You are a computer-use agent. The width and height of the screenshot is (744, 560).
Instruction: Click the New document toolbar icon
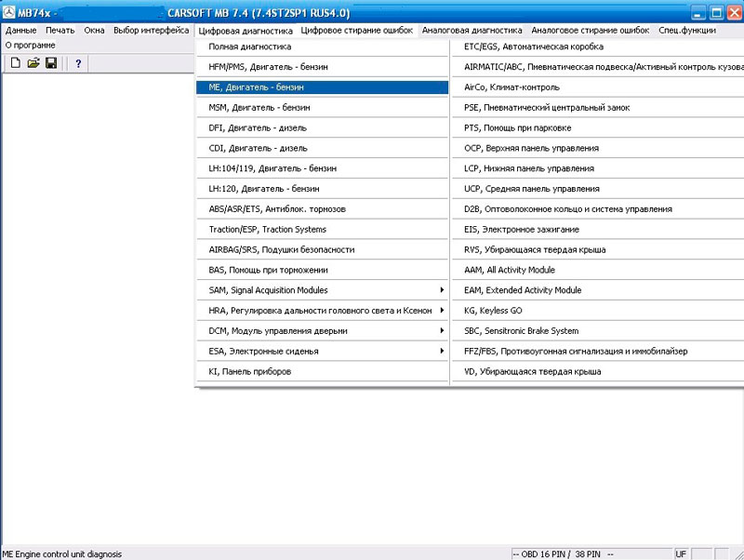point(14,63)
